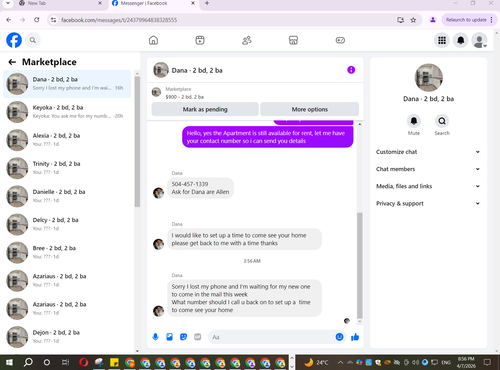Click the conversation list scrollbar

[x=137, y=142]
